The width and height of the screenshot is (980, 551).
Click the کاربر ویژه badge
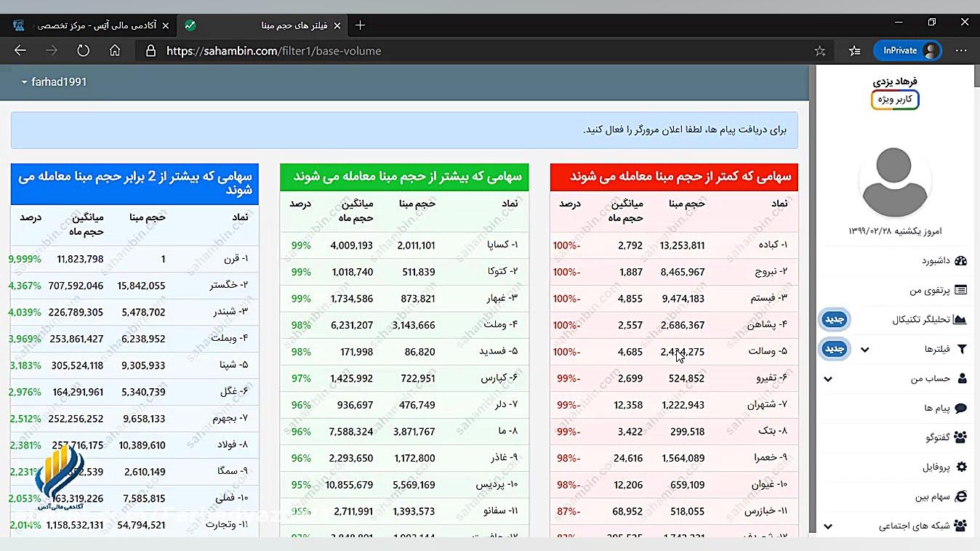pyautogui.click(x=895, y=100)
